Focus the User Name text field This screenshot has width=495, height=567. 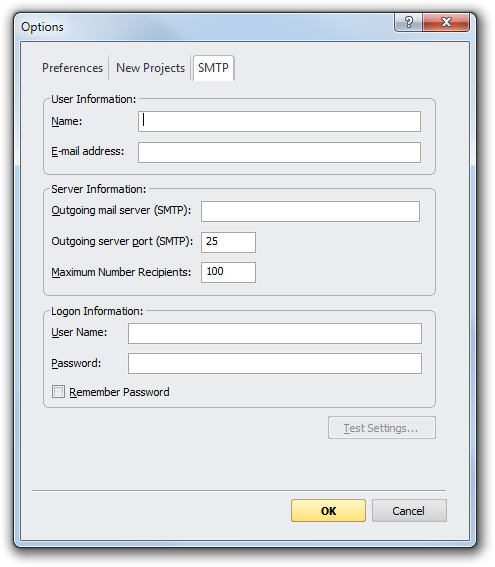(x=274, y=333)
